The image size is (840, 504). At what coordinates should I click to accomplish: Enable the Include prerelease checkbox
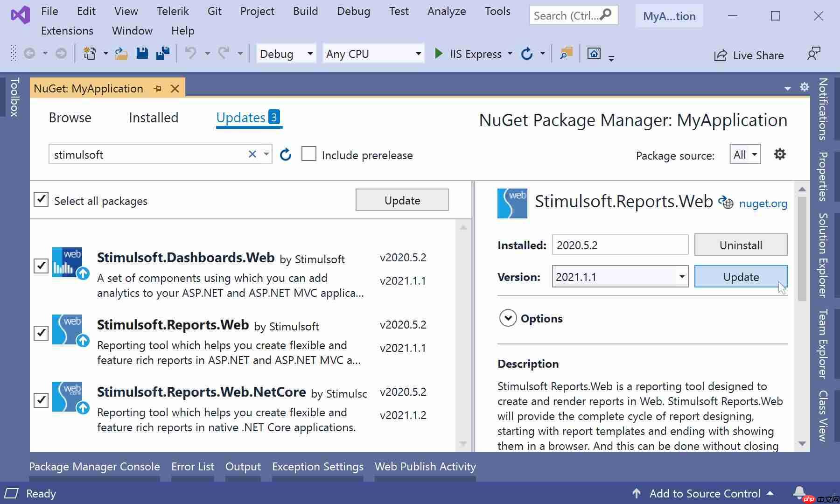309,154
